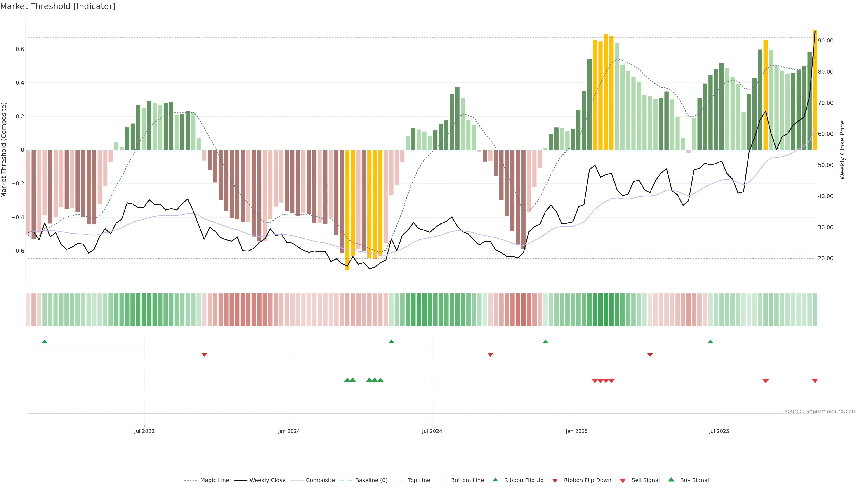Click Ribbon Flip Up legend triangle icon

495,480
